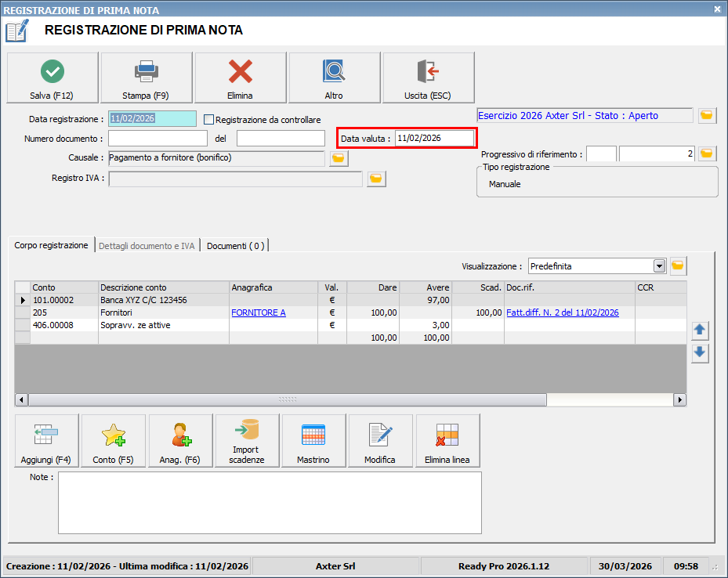Click 'Ready Pro 2026.1.12' in status bar

pos(504,566)
